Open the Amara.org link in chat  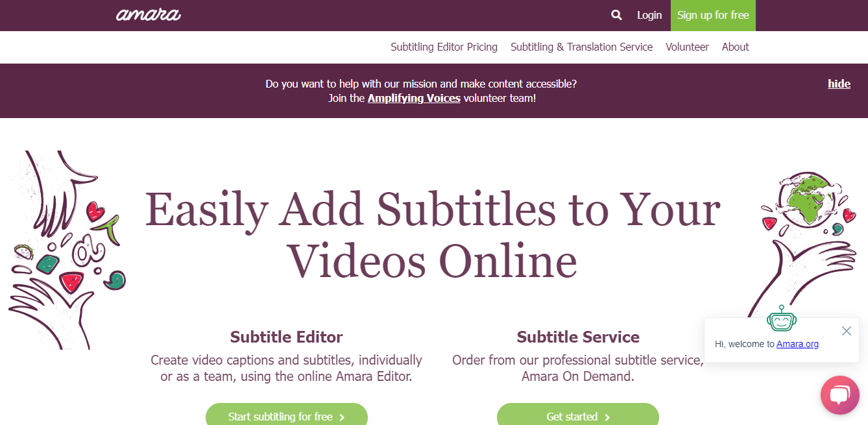(797, 344)
